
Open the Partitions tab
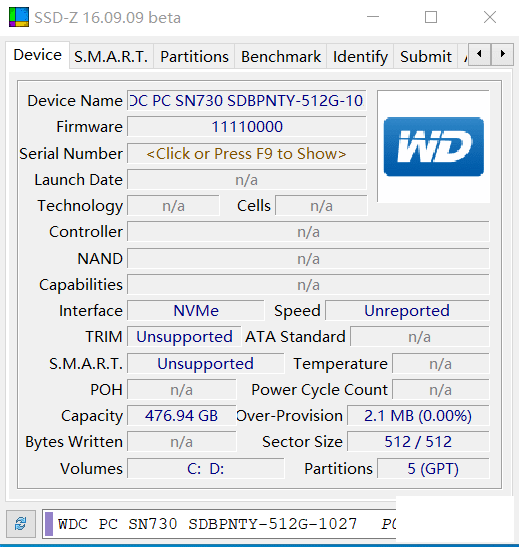[x=194, y=57]
